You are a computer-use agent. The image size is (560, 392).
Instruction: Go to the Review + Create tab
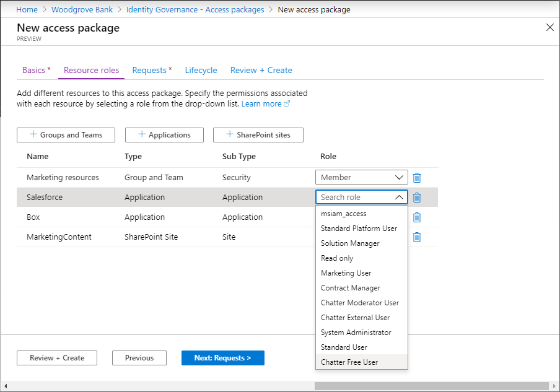pos(261,71)
